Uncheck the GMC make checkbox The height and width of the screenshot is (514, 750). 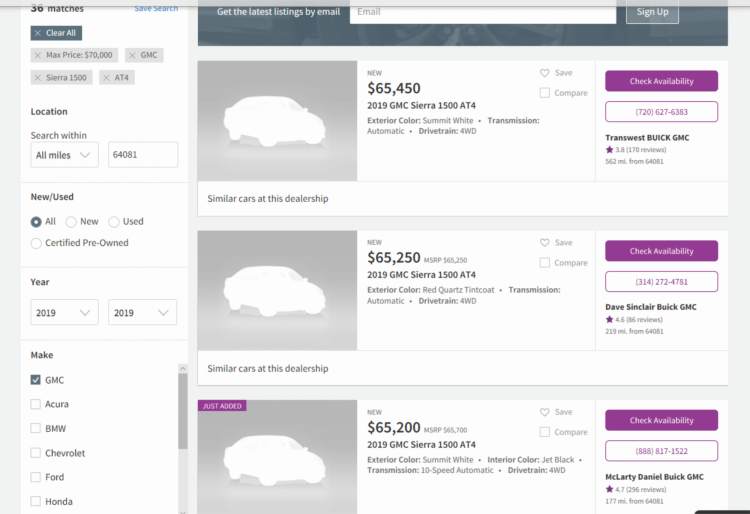click(x=35, y=380)
